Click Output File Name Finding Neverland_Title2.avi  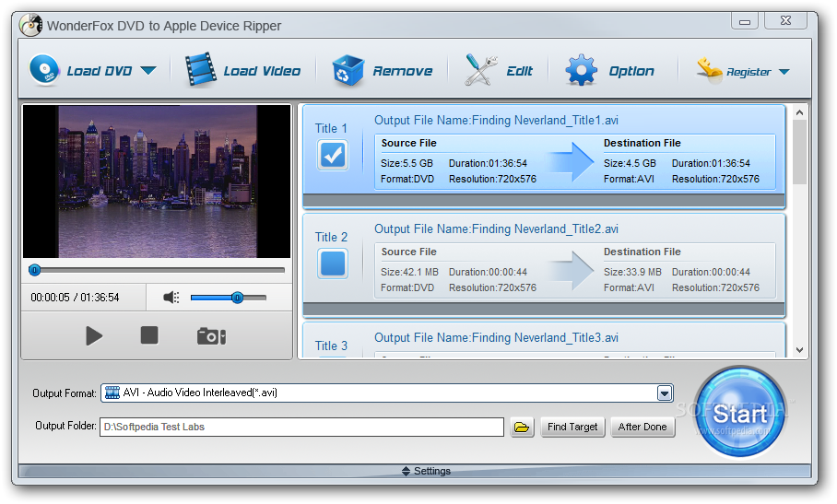(496, 229)
